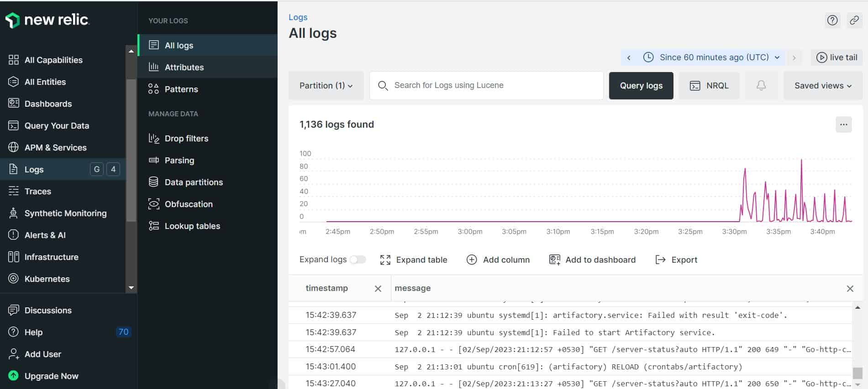The width and height of the screenshot is (868, 389).
Task: Click the Export arrow icon
Action: pyautogui.click(x=660, y=260)
